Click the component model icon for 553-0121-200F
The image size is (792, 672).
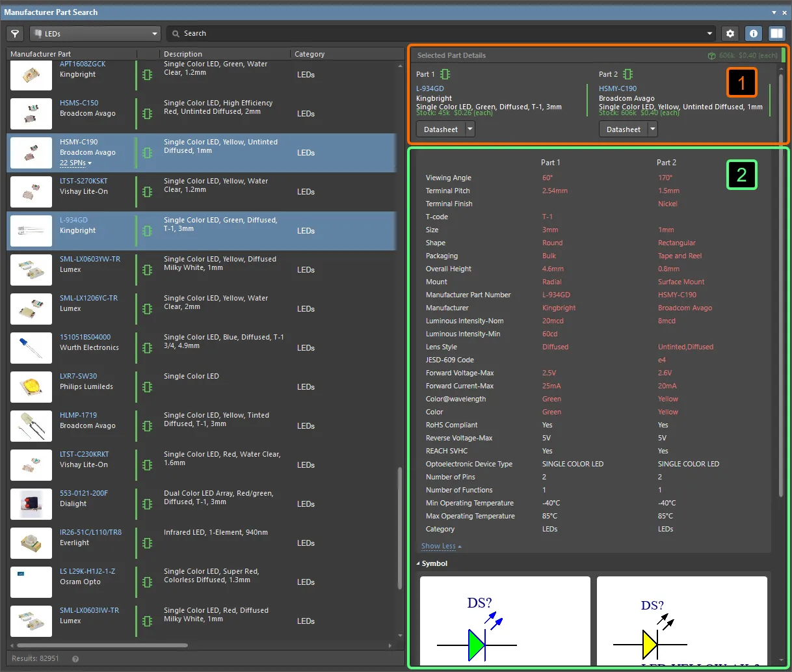click(x=148, y=504)
